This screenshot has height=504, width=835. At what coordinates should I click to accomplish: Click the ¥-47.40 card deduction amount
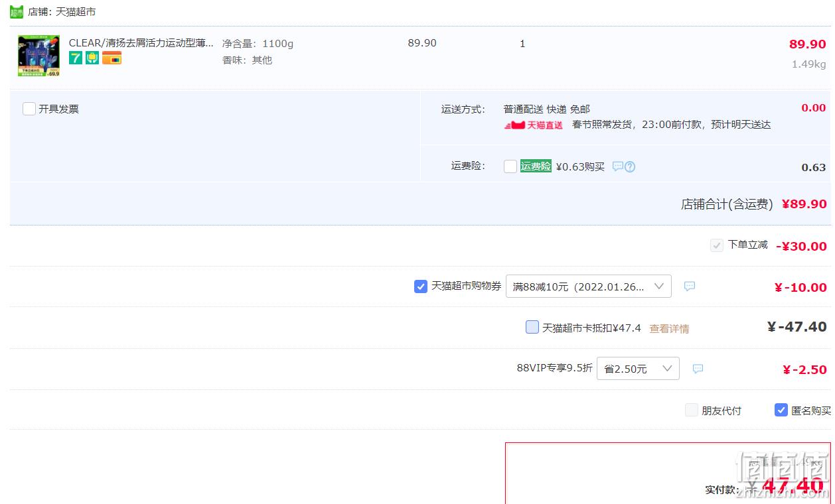click(797, 327)
